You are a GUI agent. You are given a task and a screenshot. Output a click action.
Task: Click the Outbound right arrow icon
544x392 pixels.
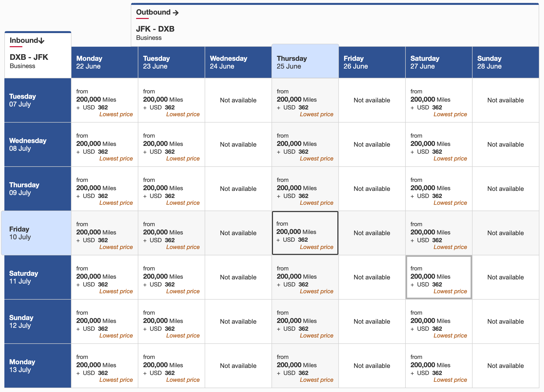tap(176, 13)
